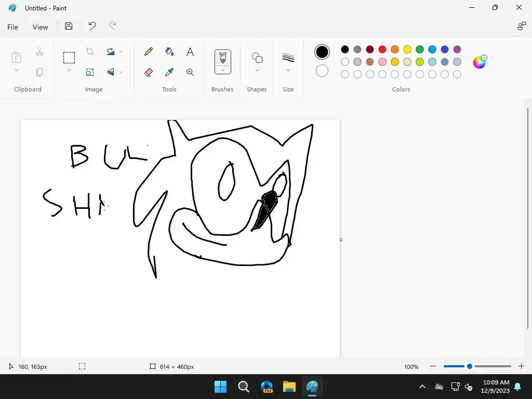Click the Flip icon

point(111,72)
